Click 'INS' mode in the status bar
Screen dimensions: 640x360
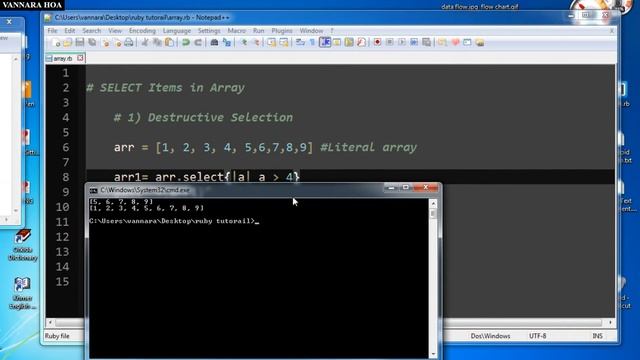[597, 336]
